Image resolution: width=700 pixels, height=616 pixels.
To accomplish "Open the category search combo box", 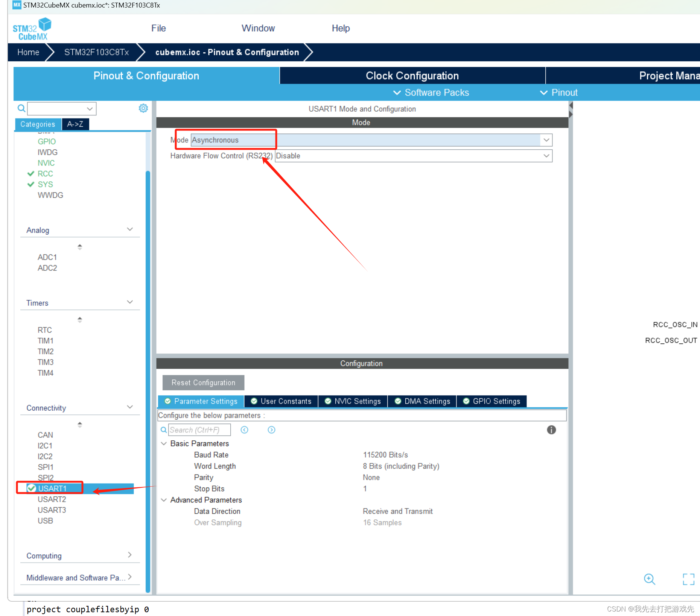I will pyautogui.click(x=62, y=109).
